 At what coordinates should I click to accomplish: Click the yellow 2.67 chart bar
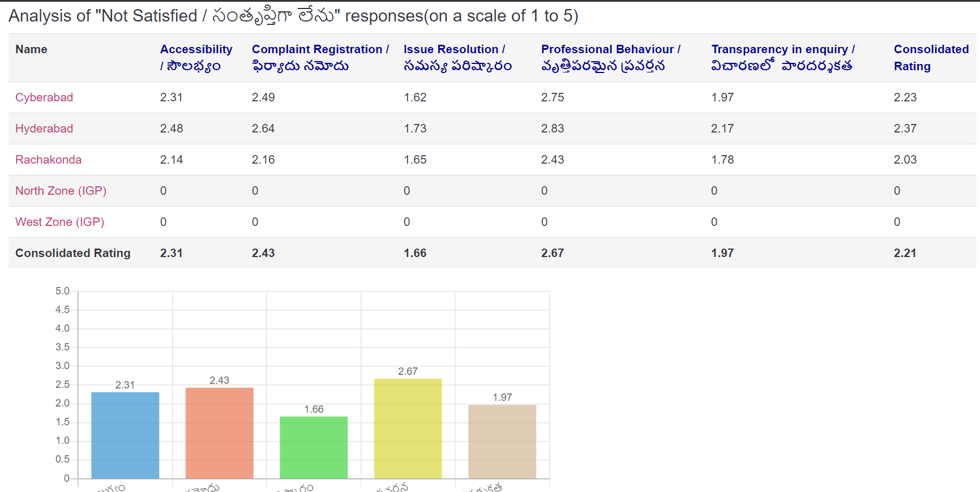408,428
